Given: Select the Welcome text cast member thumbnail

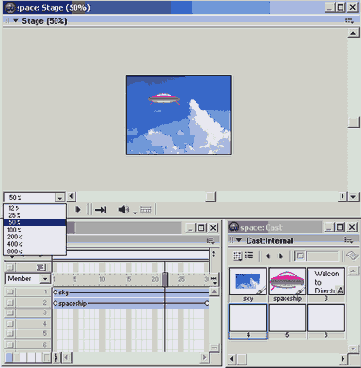Looking at the screenshot, I should pos(326,281).
